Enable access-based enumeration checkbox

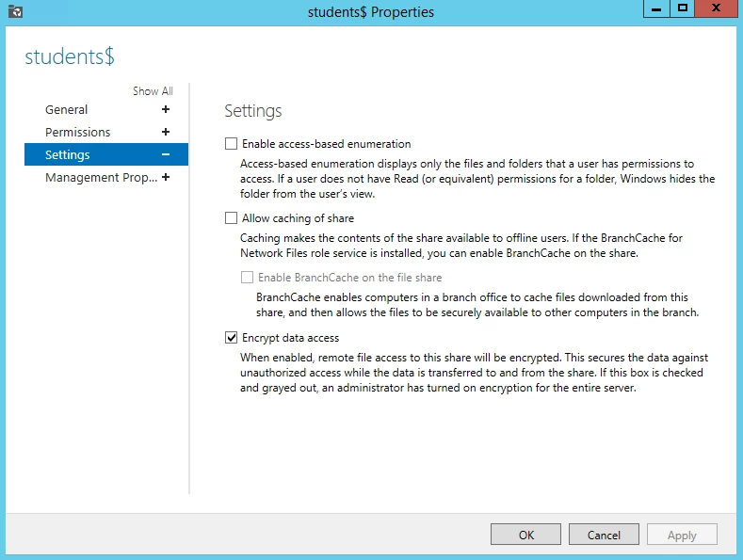point(231,144)
